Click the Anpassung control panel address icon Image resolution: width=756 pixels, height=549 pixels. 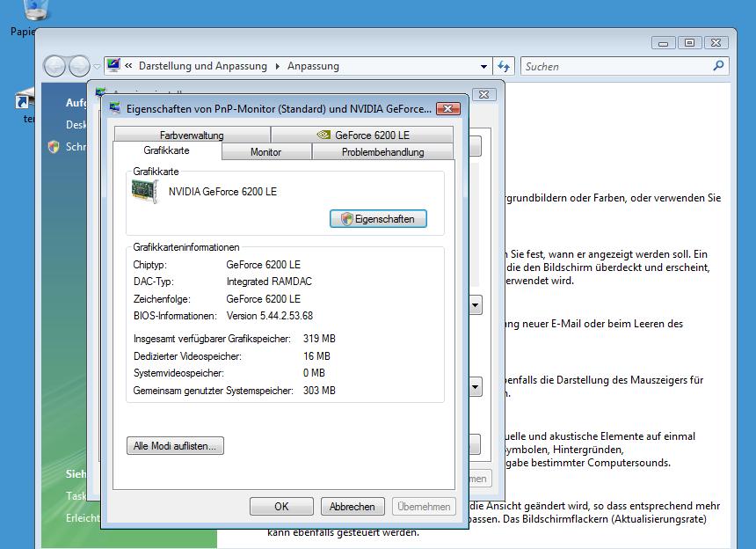[x=113, y=65]
